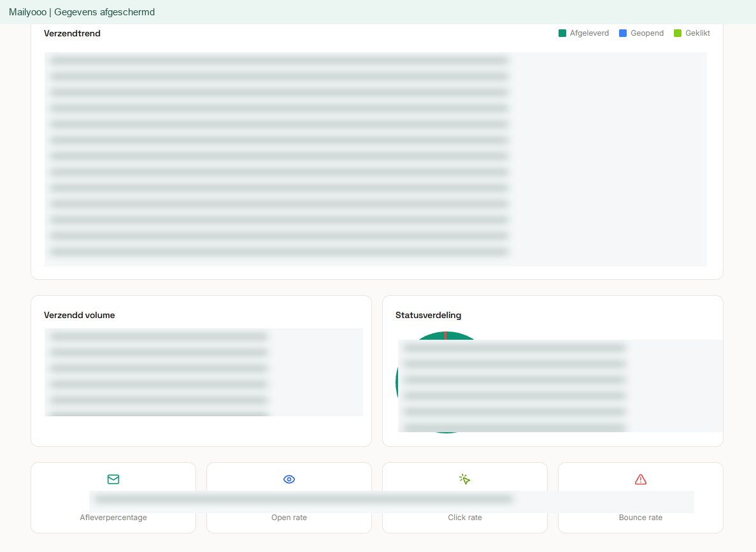
Task: Click the envelope icon above Afleverpercentage
Action: pos(113,479)
